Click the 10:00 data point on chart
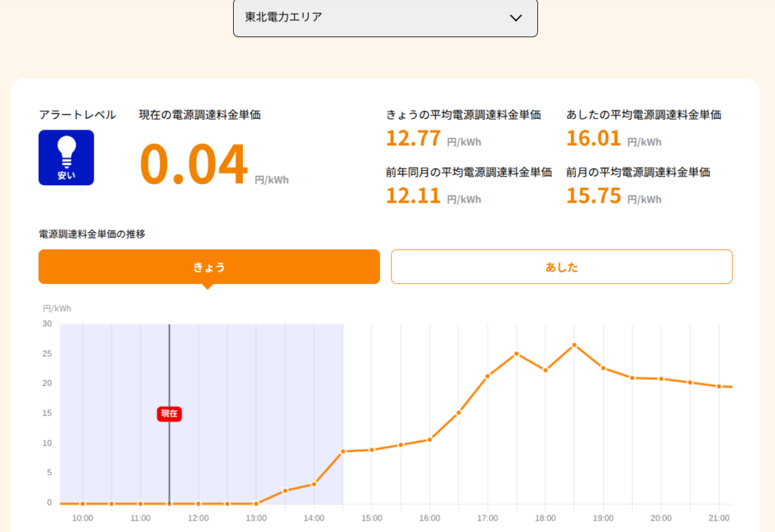 (82, 504)
